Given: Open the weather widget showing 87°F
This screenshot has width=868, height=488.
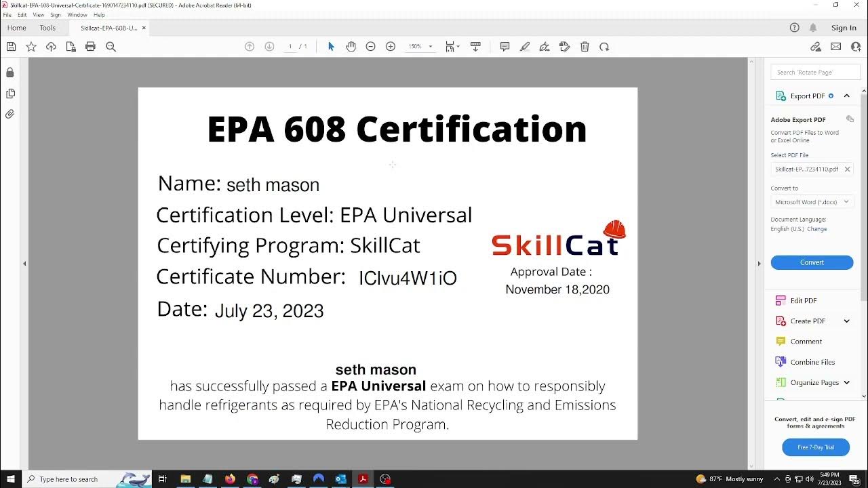Looking at the screenshot, I should tap(730, 479).
